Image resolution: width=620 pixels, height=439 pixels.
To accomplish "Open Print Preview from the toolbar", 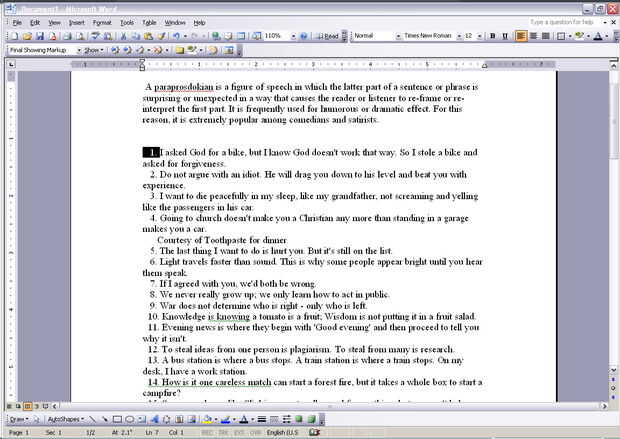I will point(80,36).
